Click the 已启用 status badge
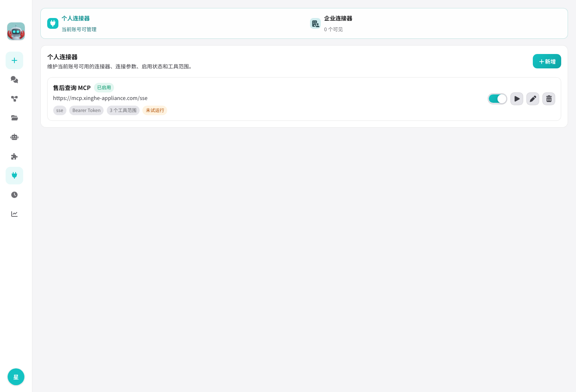 pos(104,88)
